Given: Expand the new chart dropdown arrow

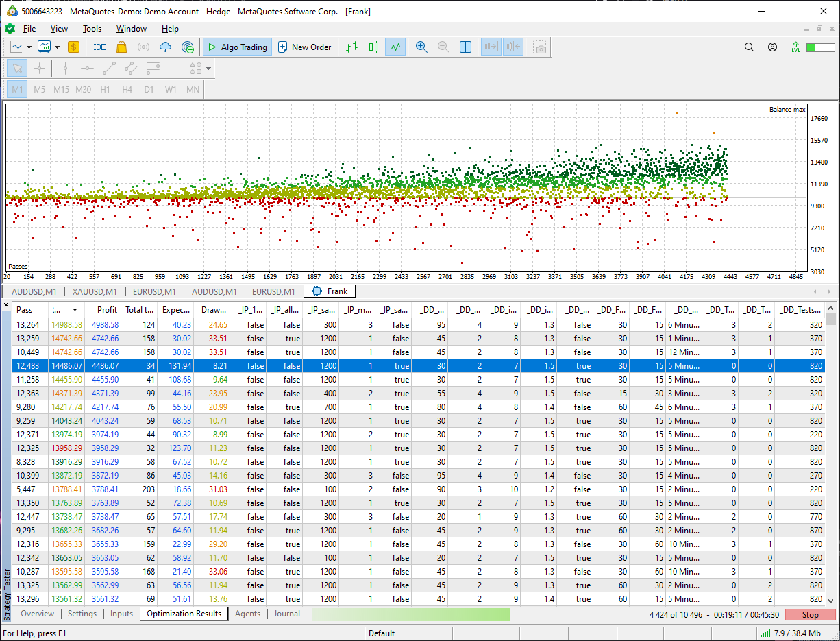Looking at the screenshot, I should click(29, 47).
